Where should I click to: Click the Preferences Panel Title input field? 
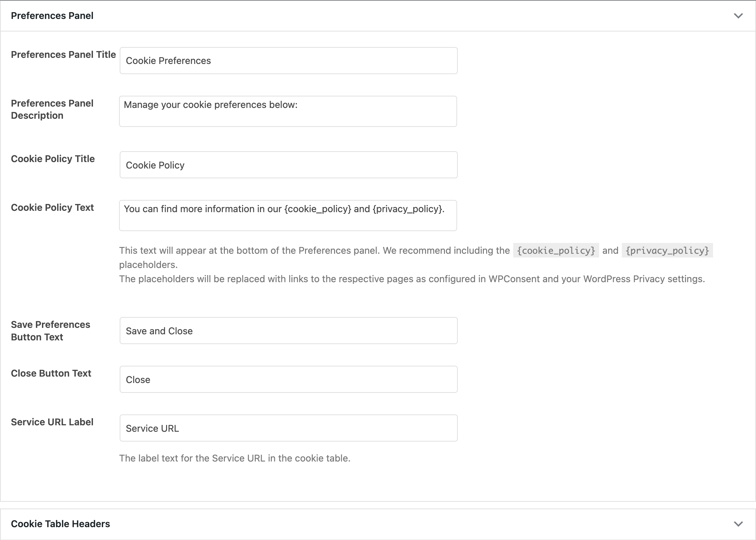[287, 61]
